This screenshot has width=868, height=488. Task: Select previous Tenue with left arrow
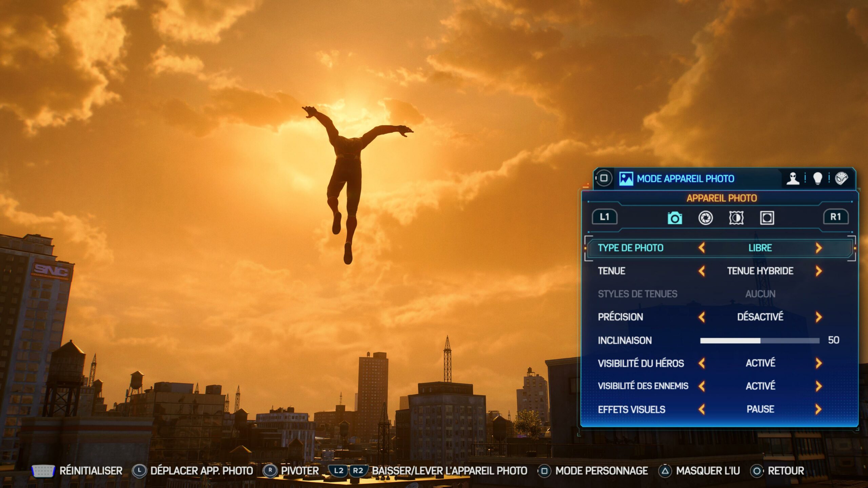(x=702, y=271)
